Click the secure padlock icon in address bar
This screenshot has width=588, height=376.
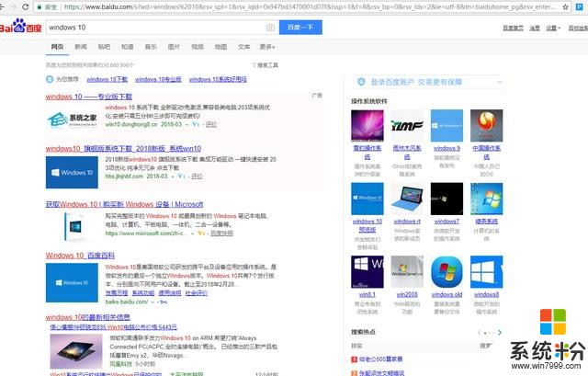pyautogui.click(x=39, y=6)
